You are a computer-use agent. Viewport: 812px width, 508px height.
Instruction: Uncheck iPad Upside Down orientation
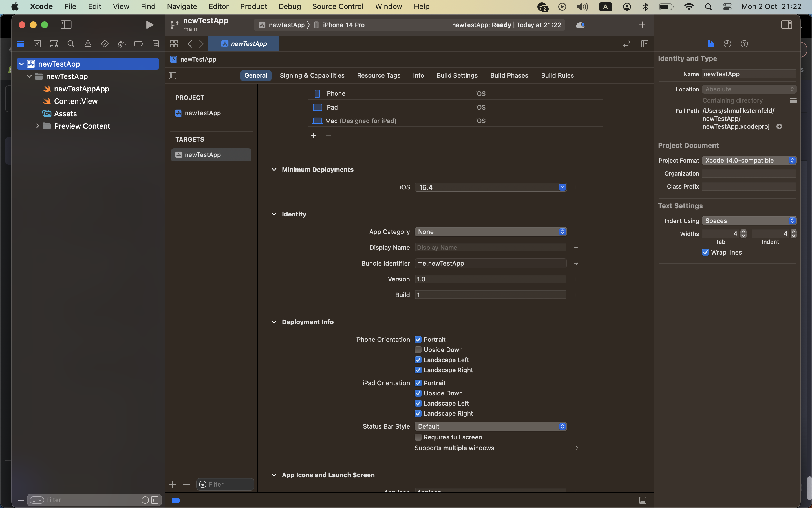[x=418, y=393]
